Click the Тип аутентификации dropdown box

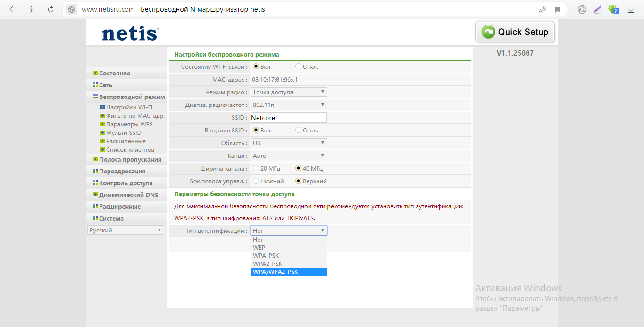point(289,230)
